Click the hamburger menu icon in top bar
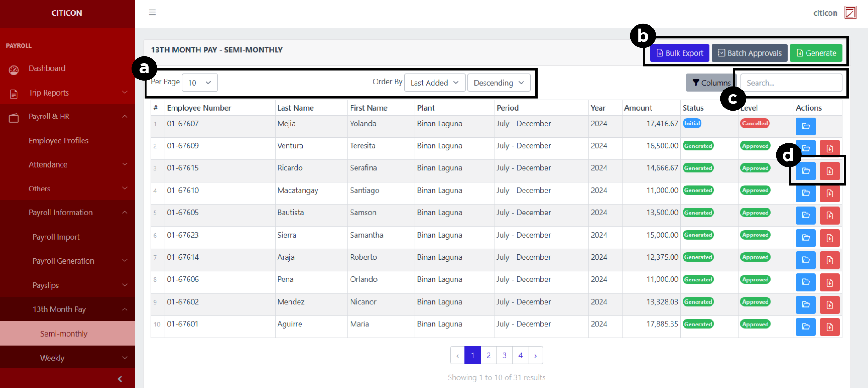Image resolution: width=868 pixels, height=388 pixels. [152, 12]
